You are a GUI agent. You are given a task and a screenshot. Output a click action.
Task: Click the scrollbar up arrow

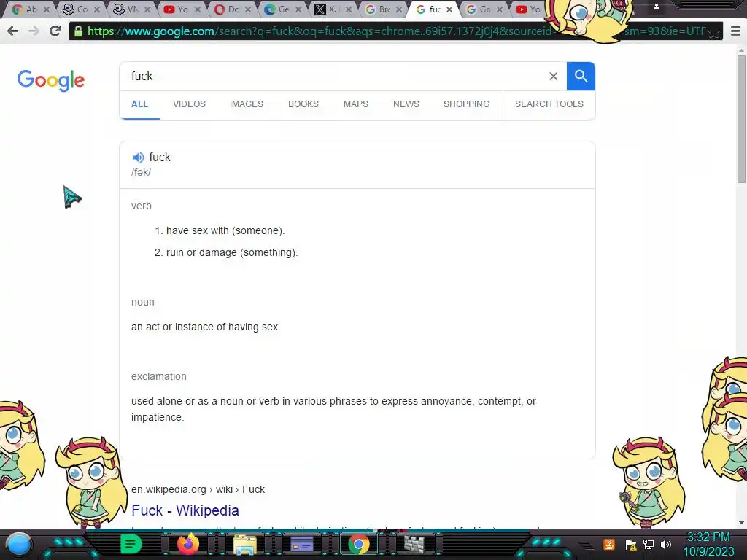741,50
